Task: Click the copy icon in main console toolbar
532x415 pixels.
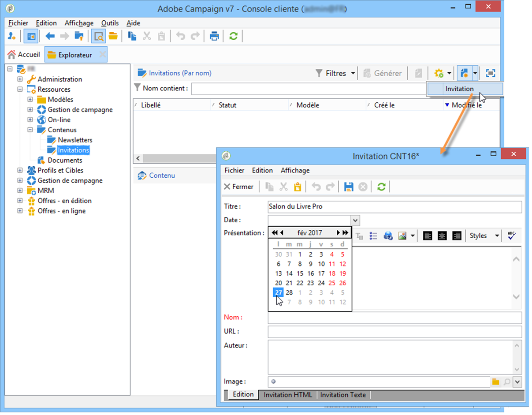Action: tap(132, 37)
